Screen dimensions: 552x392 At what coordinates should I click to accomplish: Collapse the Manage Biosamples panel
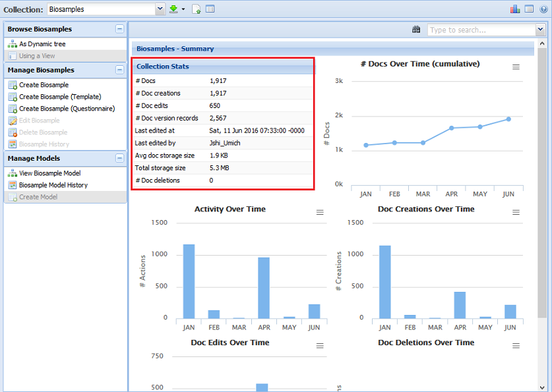[119, 70]
